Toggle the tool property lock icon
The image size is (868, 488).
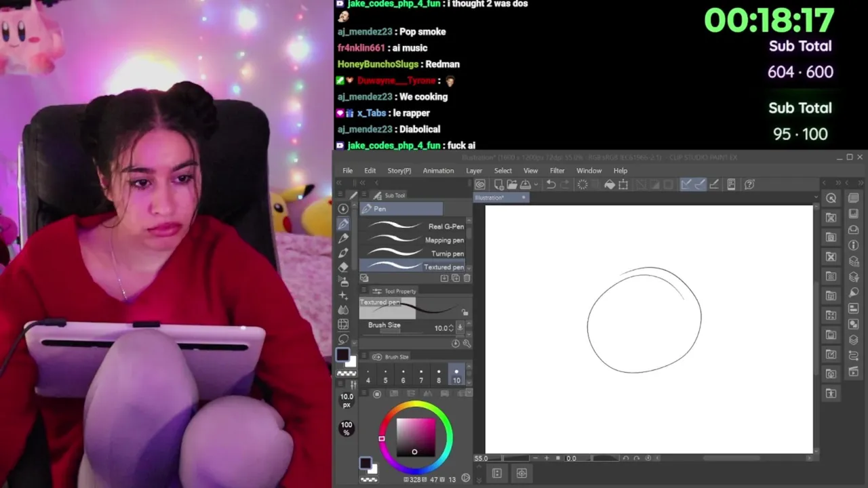tap(465, 312)
